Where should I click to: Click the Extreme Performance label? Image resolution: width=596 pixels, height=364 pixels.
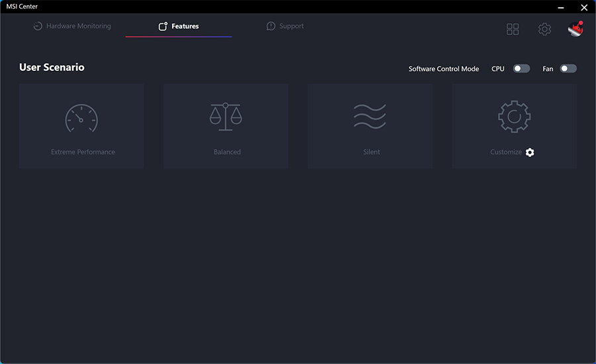click(83, 152)
